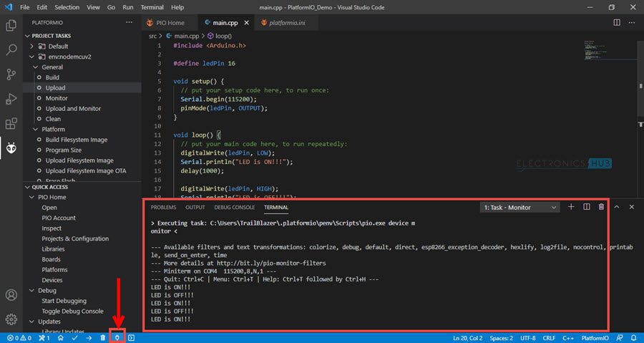Click the PlatformIO alien icon
Screen dimensions: 644x343
[11, 148]
